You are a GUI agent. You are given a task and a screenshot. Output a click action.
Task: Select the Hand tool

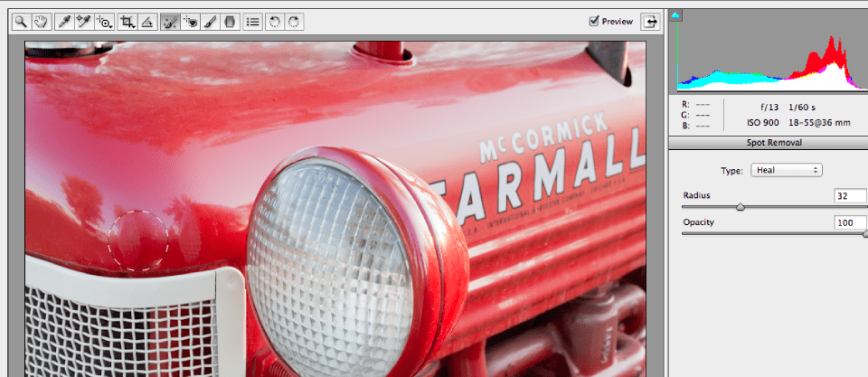click(x=41, y=22)
